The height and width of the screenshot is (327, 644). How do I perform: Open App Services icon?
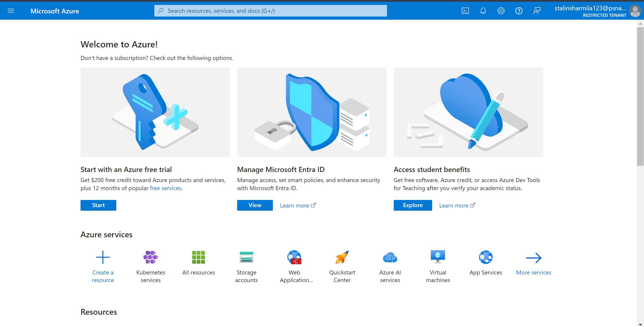485,257
